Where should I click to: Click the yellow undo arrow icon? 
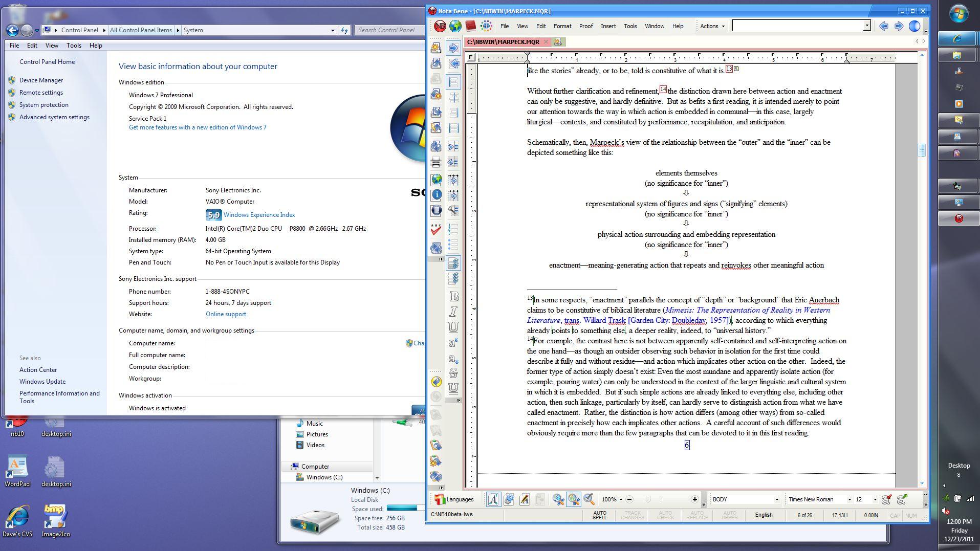436,382
